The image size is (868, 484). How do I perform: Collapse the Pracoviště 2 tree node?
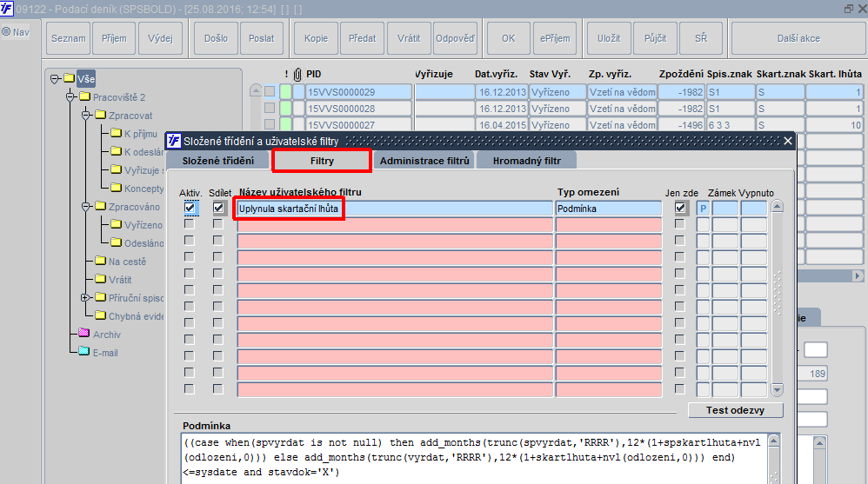(70, 97)
